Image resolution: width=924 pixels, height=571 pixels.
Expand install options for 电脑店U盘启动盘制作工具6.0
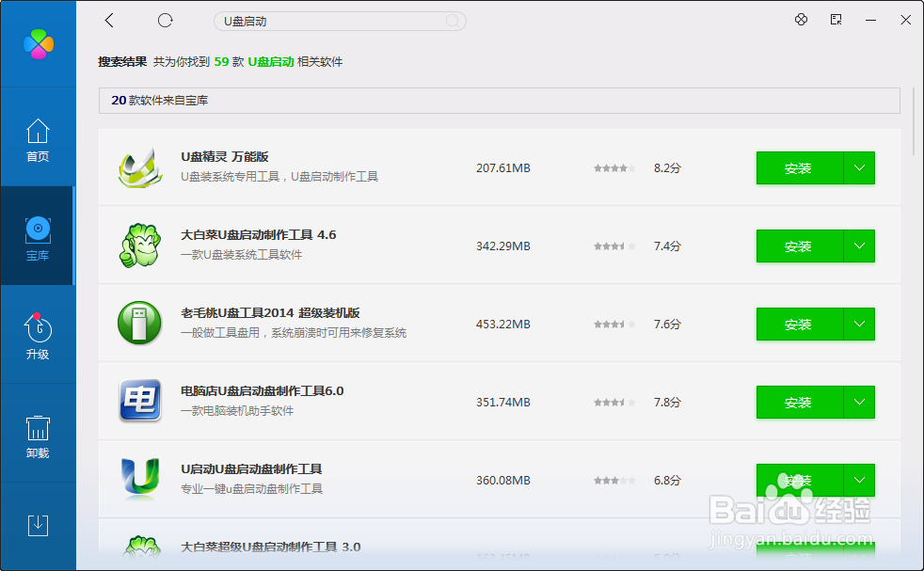point(859,402)
